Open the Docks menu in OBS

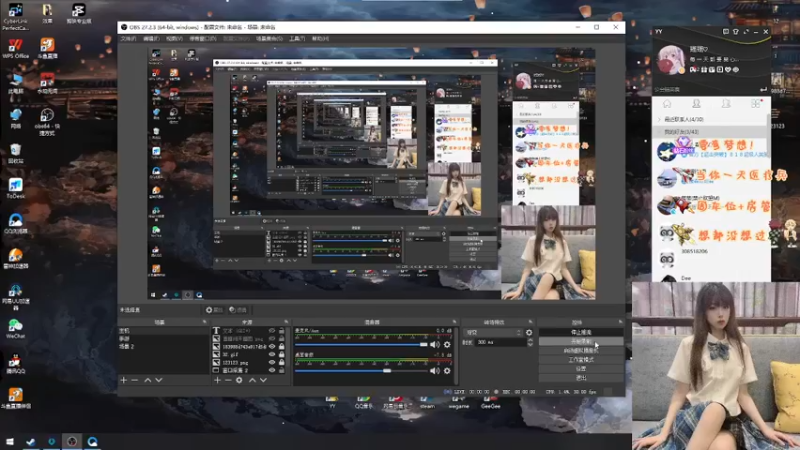click(x=203, y=39)
